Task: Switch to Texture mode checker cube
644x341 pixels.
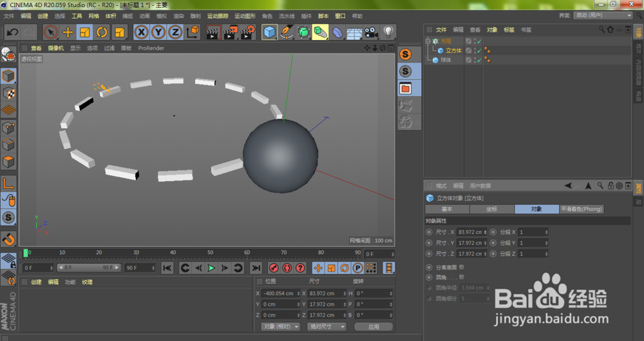Action: click(8, 93)
